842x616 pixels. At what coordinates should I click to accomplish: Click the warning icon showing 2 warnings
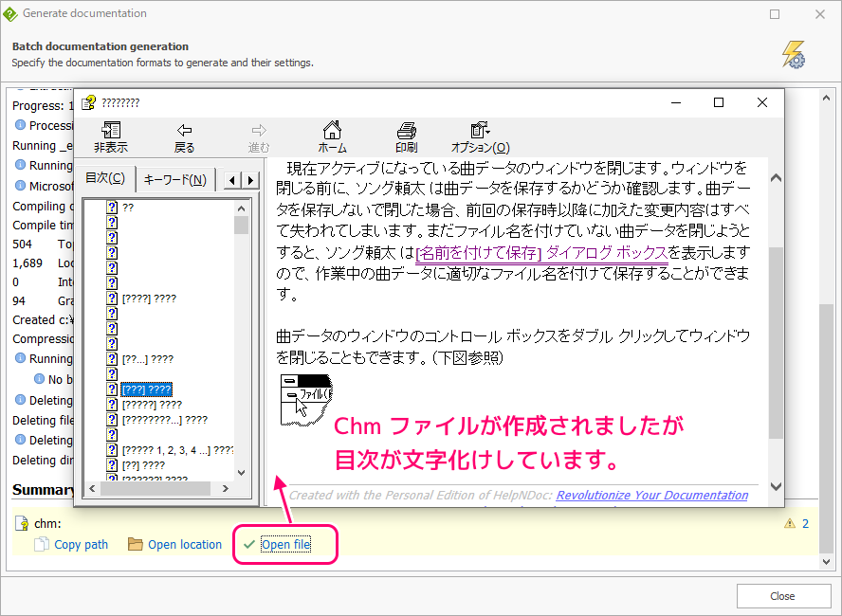pyautogui.click(x=790, y=522)
